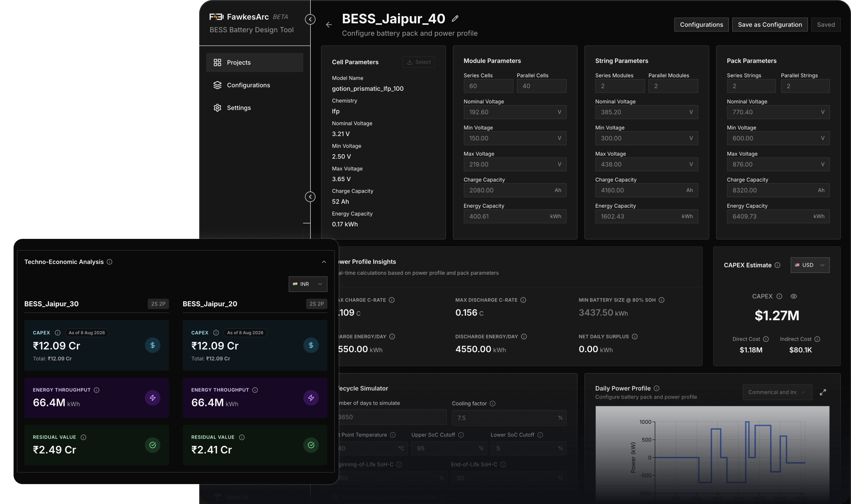Open the USD currency dropdown
Image resolution: width=851 pixels, height=504 pixels.
coord(810,265)
